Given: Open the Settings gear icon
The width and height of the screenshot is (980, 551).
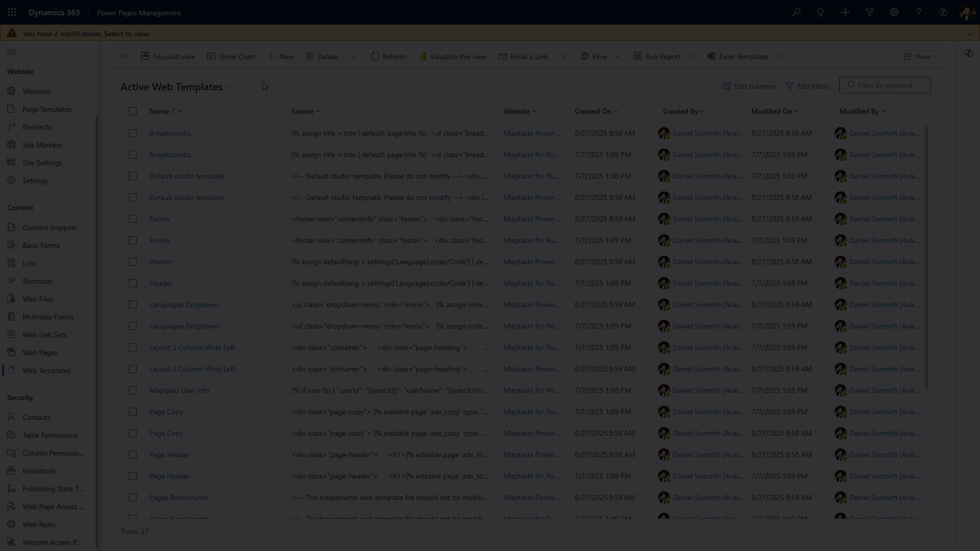Looking at the screenshot, I should [x=894, y=12].
